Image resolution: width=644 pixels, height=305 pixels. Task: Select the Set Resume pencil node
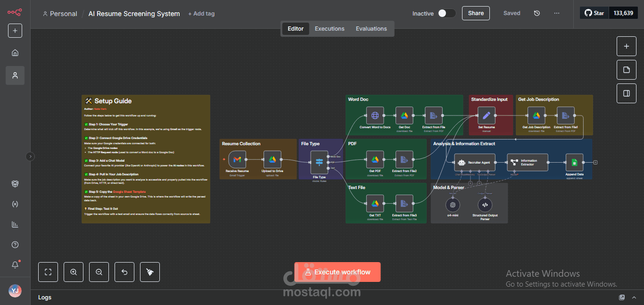click(487, 115)
